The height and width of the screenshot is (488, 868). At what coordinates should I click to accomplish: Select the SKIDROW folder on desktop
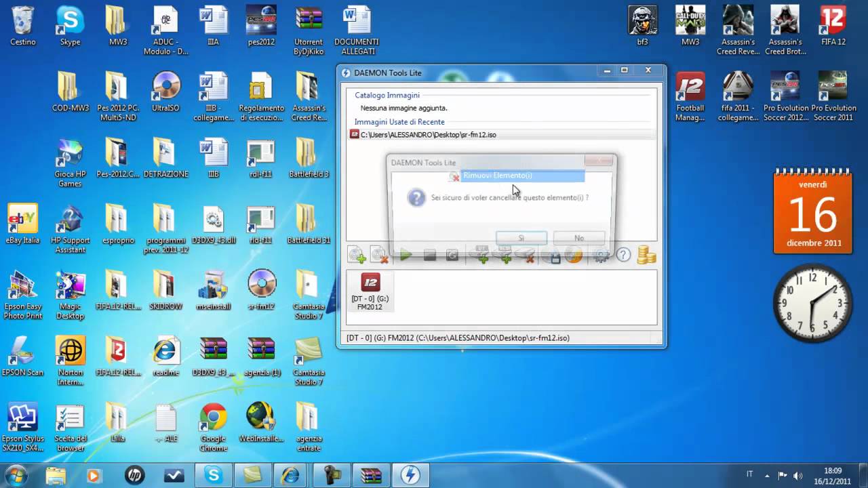point(165,290)
